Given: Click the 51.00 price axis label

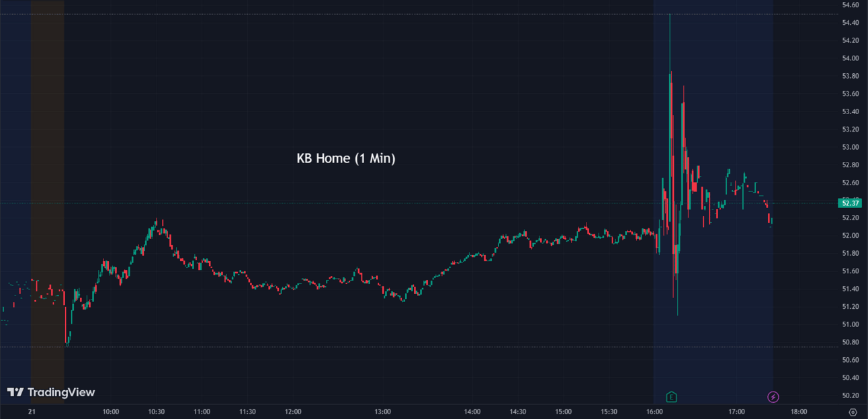Looking at the screenshot, I should pos(850,324).
